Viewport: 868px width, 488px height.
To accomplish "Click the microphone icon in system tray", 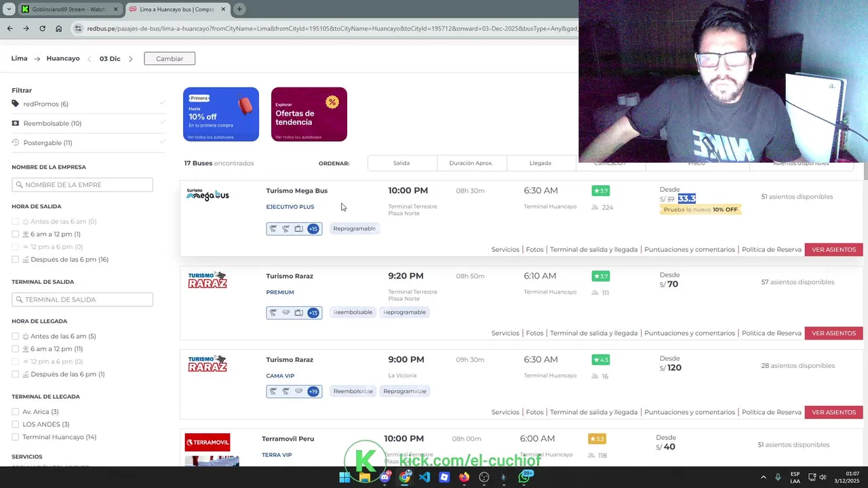I will (x=778, y=477).
